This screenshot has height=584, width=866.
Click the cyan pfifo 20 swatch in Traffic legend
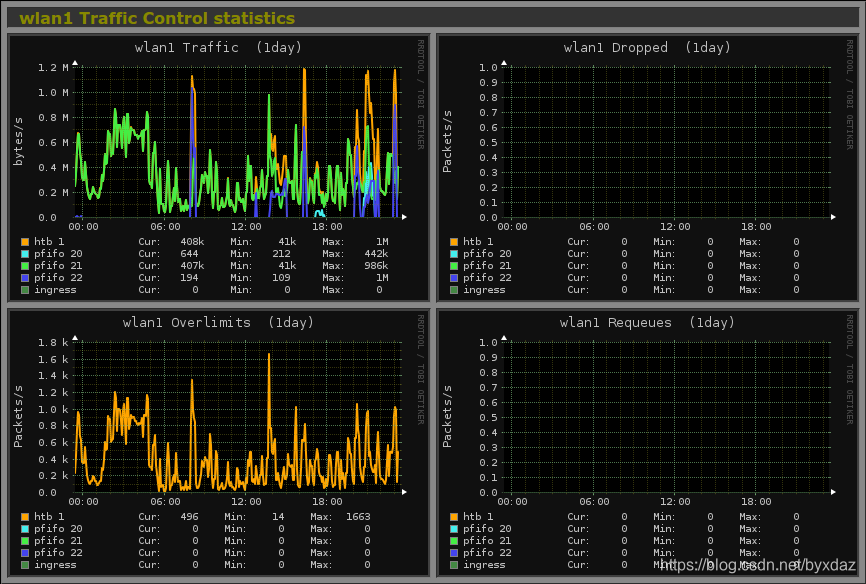[x=25, y=254]
